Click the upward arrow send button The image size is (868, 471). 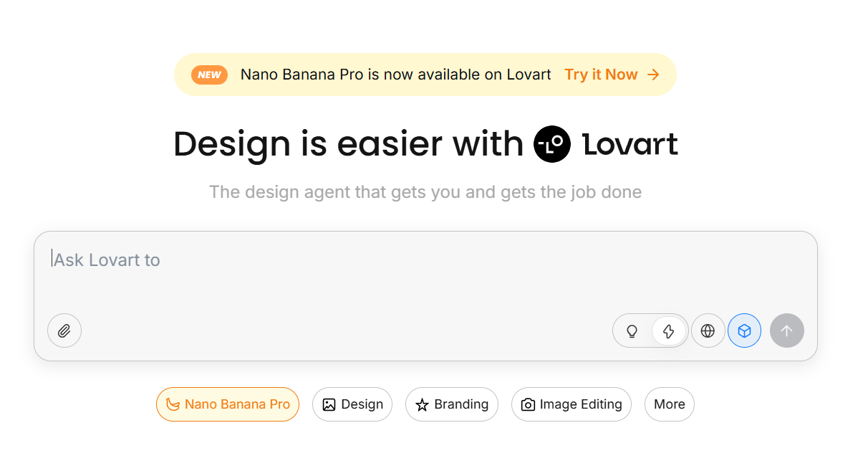point(786,330)
